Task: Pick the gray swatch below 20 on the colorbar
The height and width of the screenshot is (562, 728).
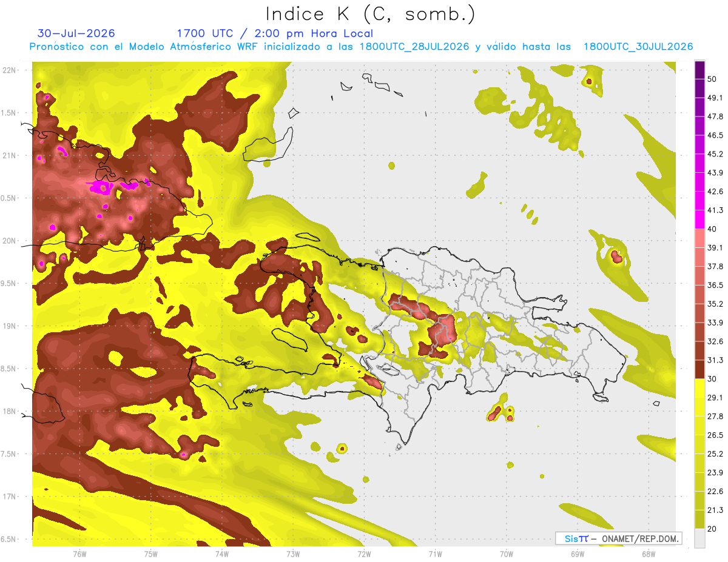Action: [699, 538]
